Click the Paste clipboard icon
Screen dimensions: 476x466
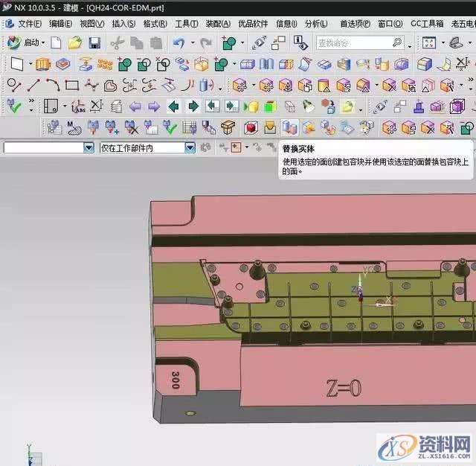point(156,43)
